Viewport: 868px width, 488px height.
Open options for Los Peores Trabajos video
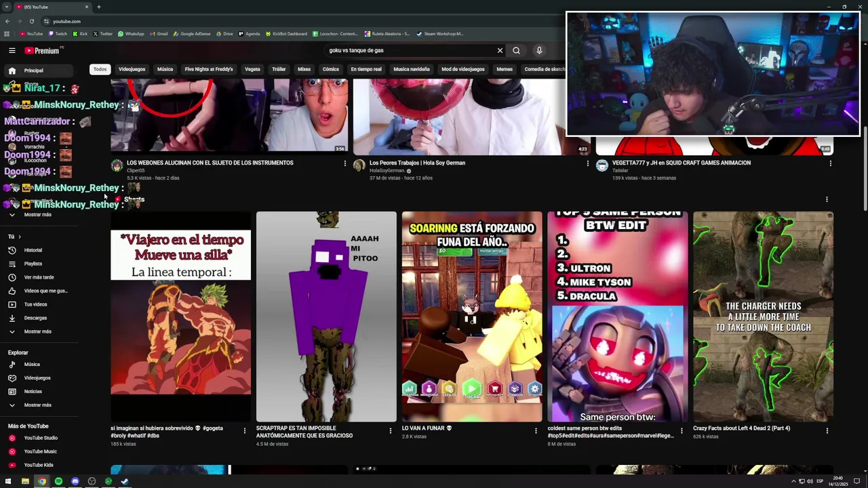(x=588, y=163)
